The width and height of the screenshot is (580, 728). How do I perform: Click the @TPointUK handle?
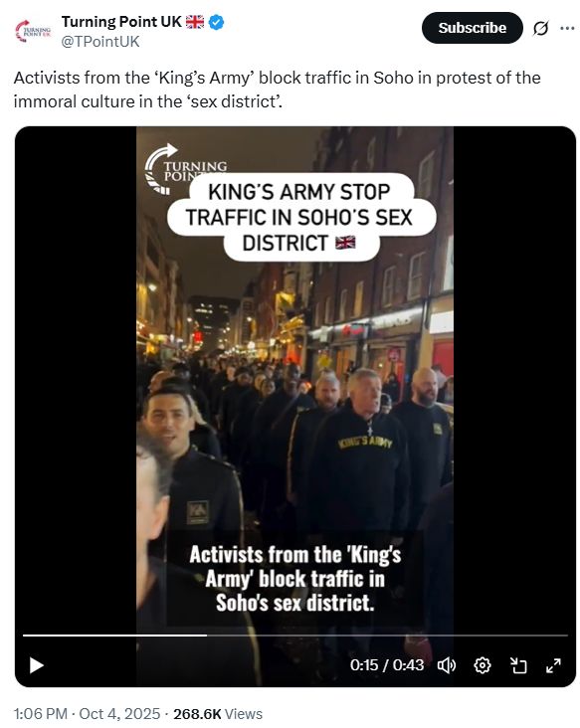coord(100,42)
